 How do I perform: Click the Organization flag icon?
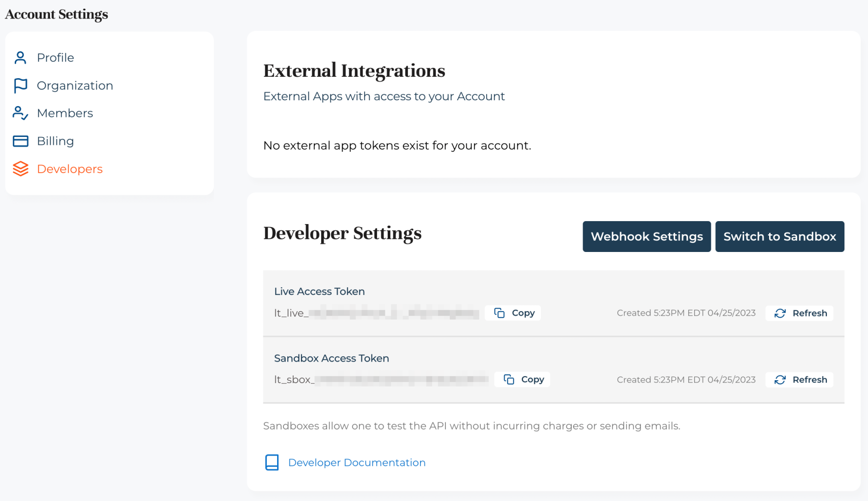21,86
